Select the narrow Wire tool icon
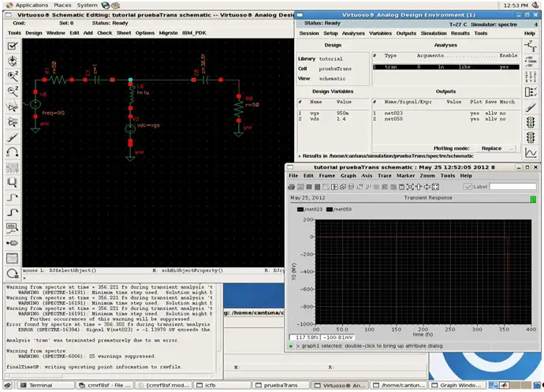Image resolution: width=544 pixels, height=392 pixels. pos(13,197)
